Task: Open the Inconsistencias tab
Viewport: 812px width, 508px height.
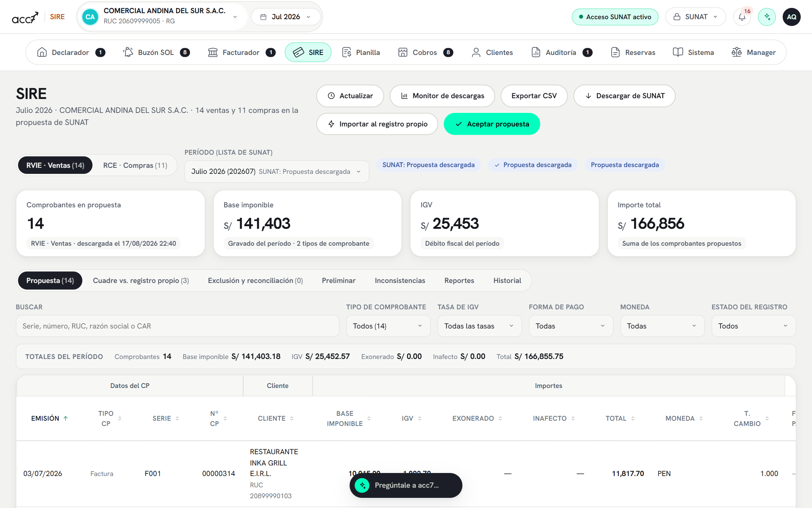Action: click(x=400, y=281)
